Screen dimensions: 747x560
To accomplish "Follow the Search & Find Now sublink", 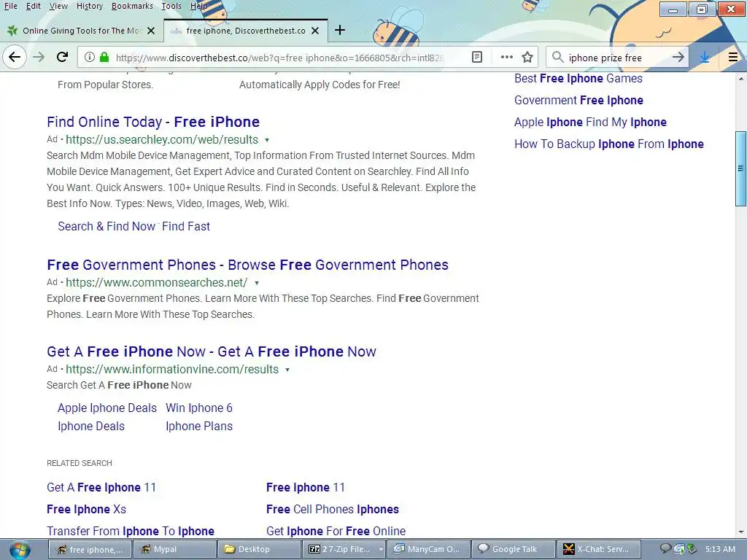I will coord(107,226).
